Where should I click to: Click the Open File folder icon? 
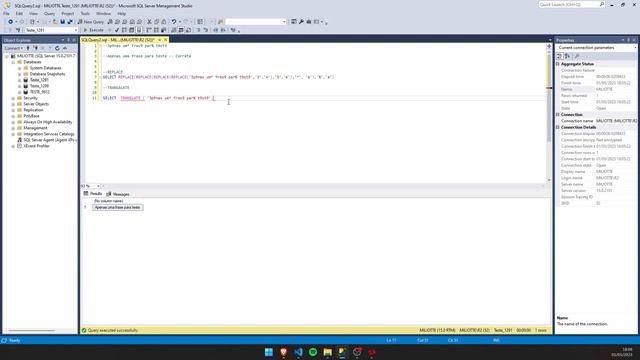pos(55,22)
